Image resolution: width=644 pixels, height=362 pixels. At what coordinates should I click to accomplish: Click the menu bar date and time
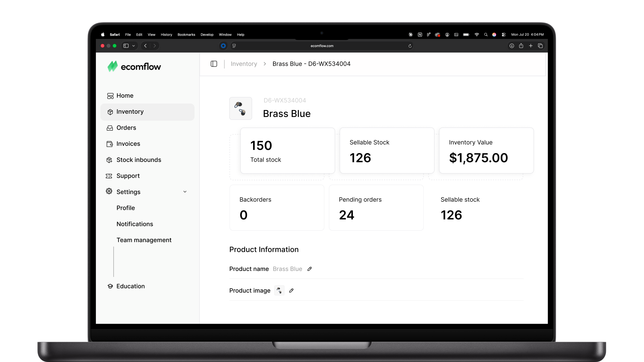527,34
